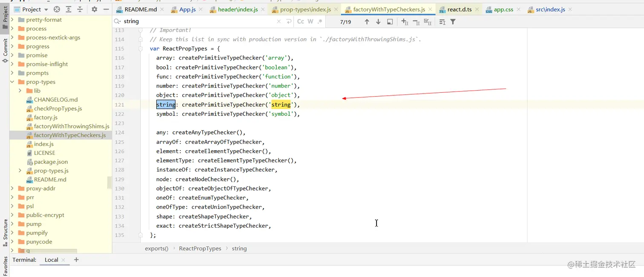Click the Expand All icon in Project panel

(69, 9)
